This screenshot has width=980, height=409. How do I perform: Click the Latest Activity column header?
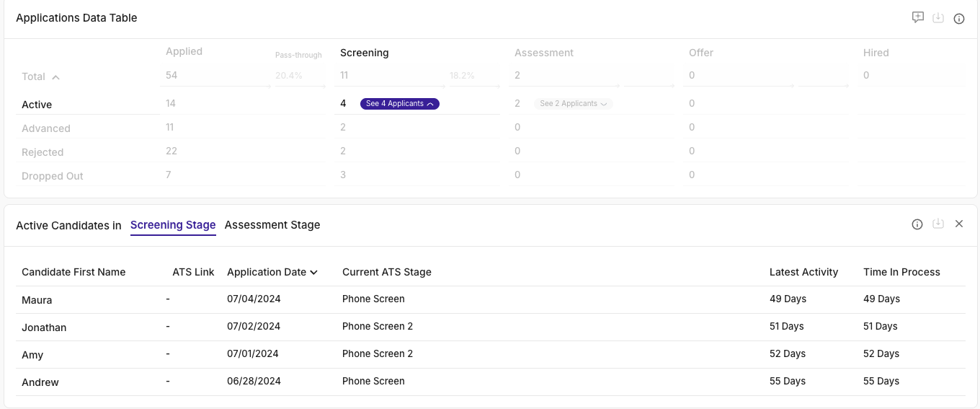(x=803, y=272)
